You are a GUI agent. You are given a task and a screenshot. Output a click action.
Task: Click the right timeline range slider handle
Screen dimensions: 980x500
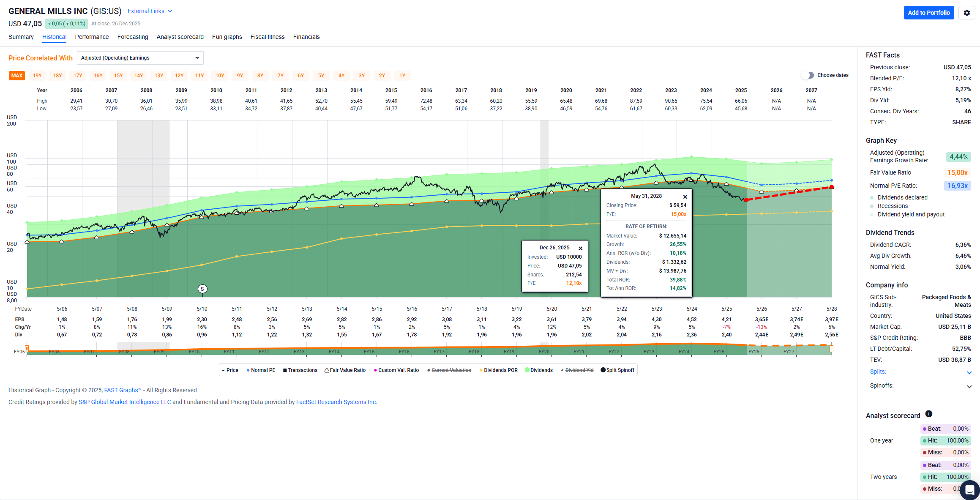(x=831, y=349)
